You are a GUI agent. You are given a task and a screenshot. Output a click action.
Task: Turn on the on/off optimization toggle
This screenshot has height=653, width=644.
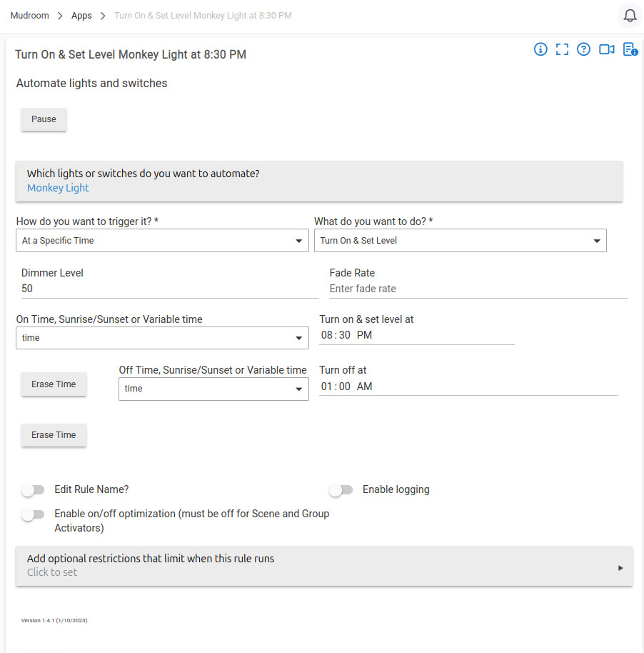point(33,514)
